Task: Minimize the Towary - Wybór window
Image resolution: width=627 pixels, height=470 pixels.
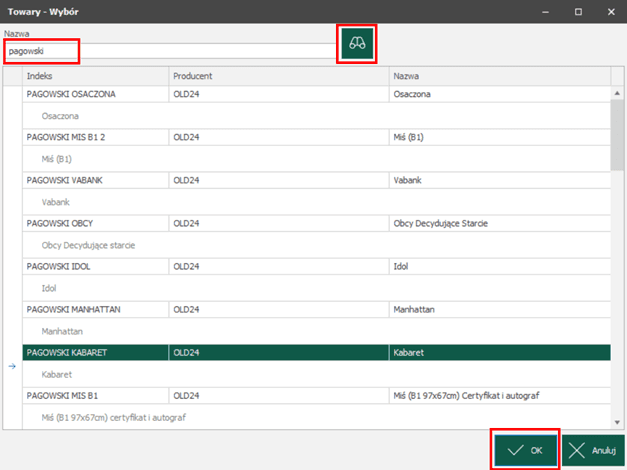Action: tap(545, 12)
